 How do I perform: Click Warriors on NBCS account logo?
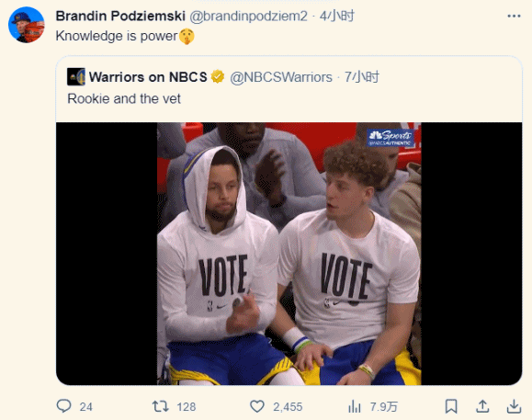76,76
